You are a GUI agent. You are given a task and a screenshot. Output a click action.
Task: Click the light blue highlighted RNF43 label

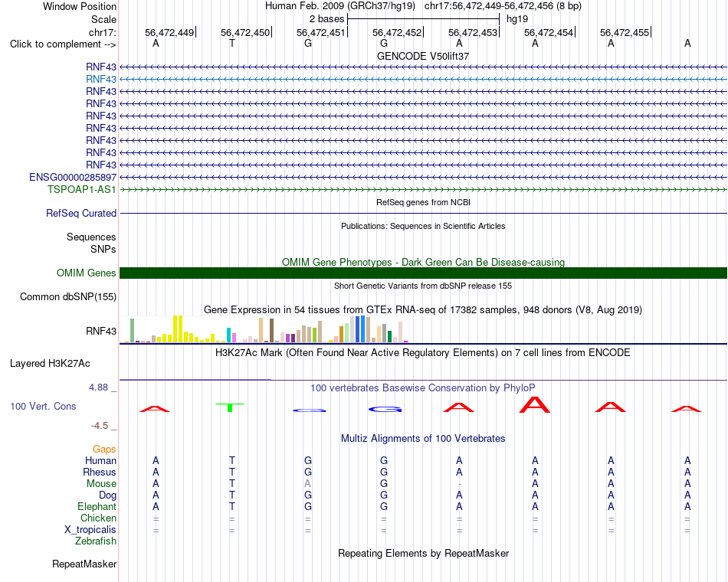tap(101, 80)
